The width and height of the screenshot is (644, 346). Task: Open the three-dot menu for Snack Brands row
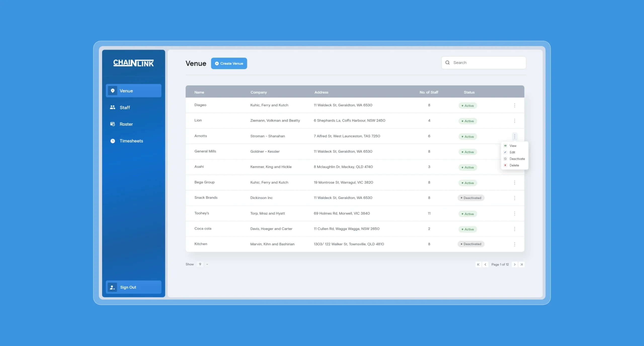point(514,198)
